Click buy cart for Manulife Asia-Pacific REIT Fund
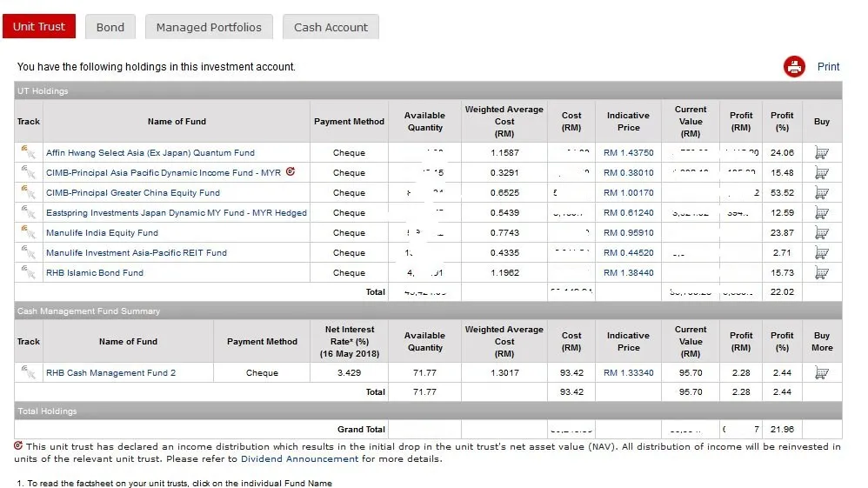This screenshot has height=488, width=868. pos(822,252)
